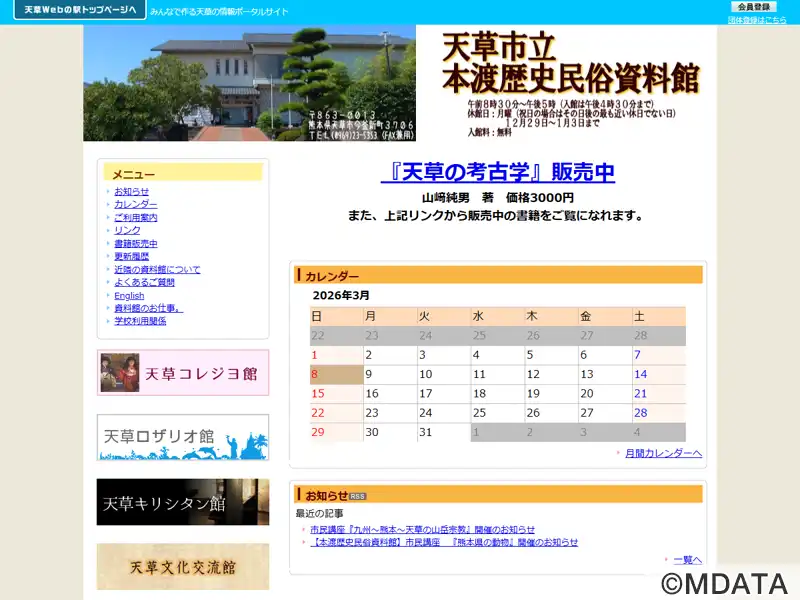
Task: Open よくあるご質問 in the menu
Action: pos(143,282)
